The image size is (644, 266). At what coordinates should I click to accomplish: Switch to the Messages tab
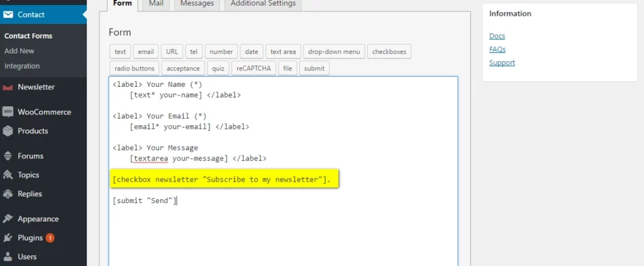coord(197,4)
